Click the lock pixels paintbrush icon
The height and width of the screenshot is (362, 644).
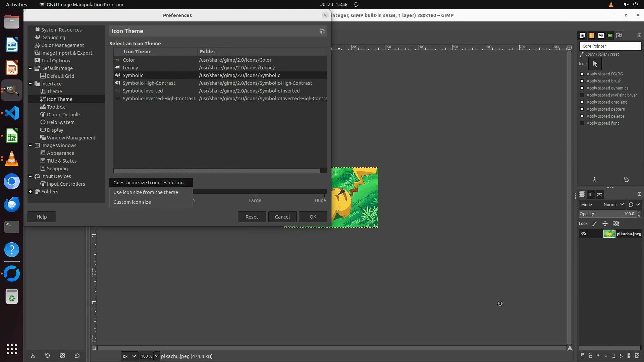[x=594, y=224]
